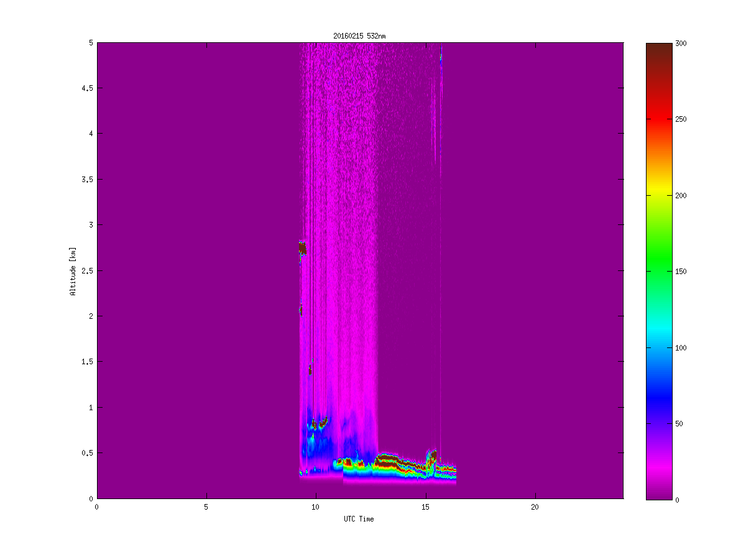Click the 1.5 altitude tick label
Image resolution: width=746 pixels, height=560 pixels.
(88, 362)
